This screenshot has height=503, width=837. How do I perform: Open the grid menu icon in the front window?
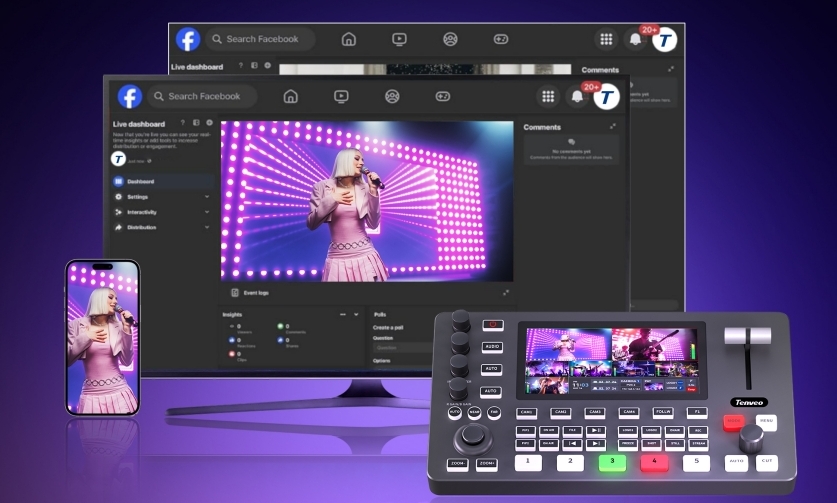[547, 96]
